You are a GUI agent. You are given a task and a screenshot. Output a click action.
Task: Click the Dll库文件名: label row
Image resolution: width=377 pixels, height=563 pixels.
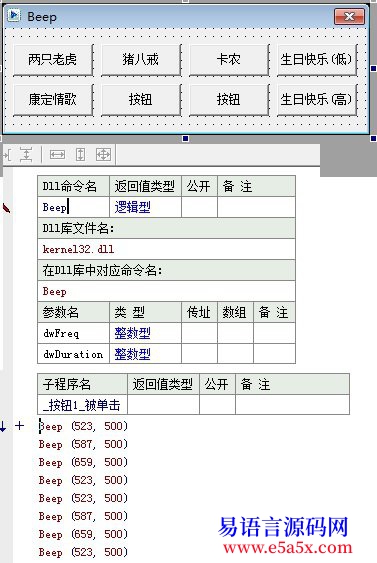(x=167, y=228)
